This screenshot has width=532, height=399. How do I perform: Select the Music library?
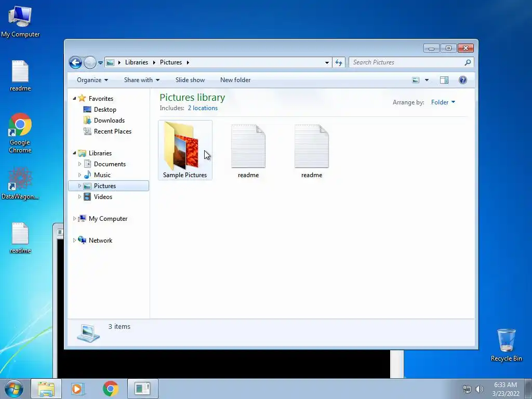102,175
